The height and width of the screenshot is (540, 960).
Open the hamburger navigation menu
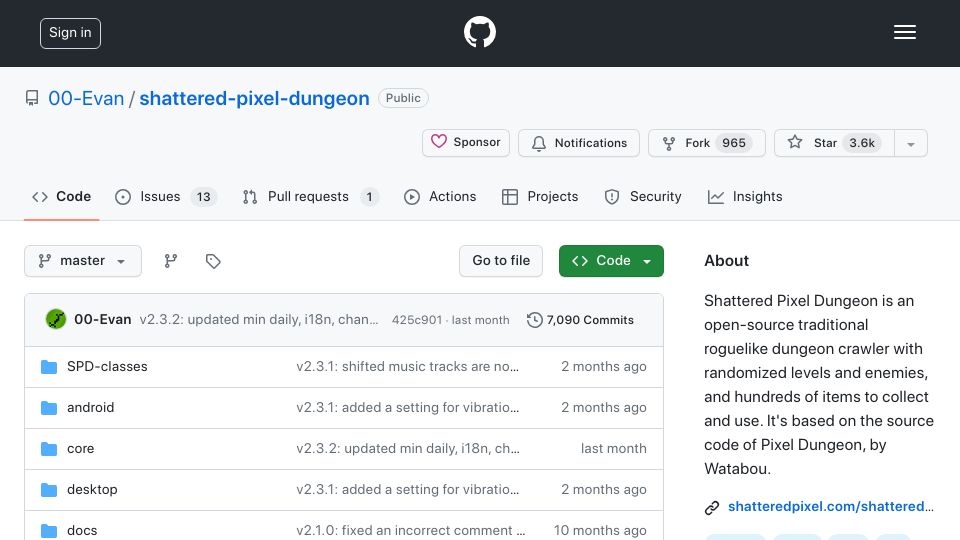[904, 32]
